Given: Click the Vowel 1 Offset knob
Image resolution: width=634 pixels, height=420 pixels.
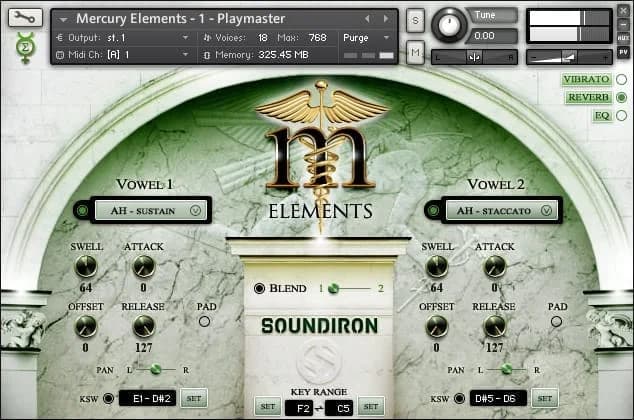Looking at the screenshot, I should click(86, 327).
